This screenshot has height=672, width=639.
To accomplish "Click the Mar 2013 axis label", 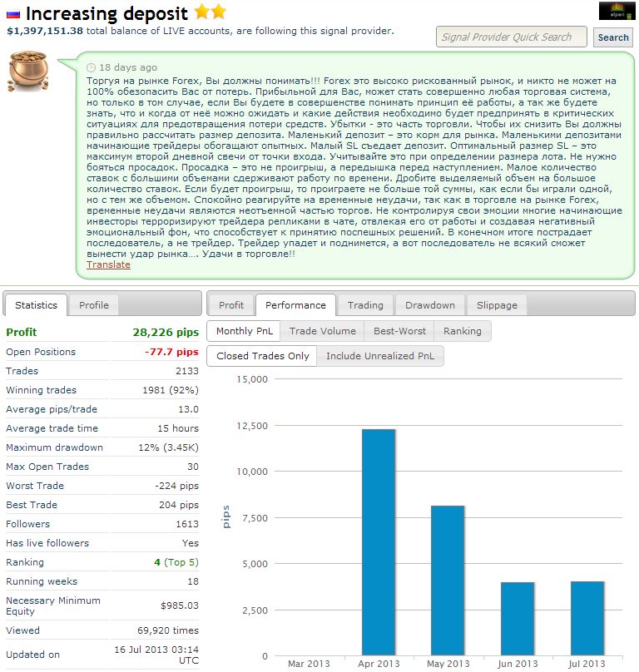I will [309, 664].
